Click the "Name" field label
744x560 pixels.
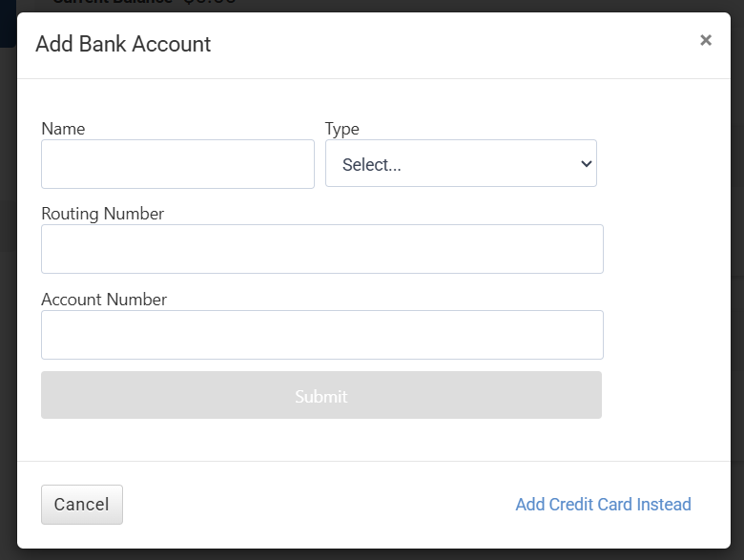(63, 129)
